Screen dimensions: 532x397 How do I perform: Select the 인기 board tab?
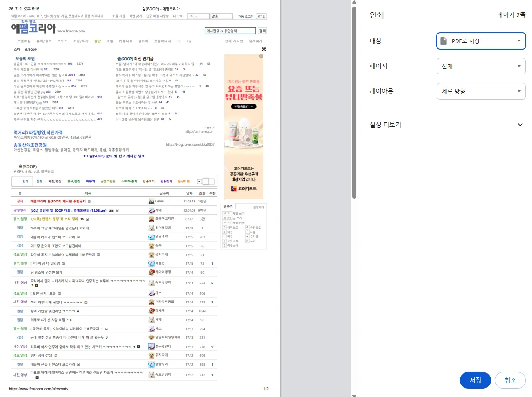pos(26,182)
